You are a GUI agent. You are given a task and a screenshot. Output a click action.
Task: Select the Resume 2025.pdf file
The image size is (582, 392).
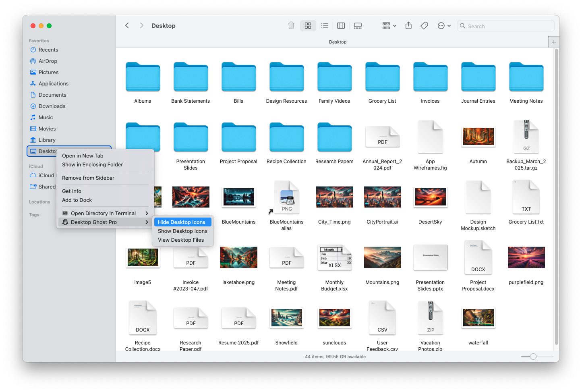coord(238,327)
